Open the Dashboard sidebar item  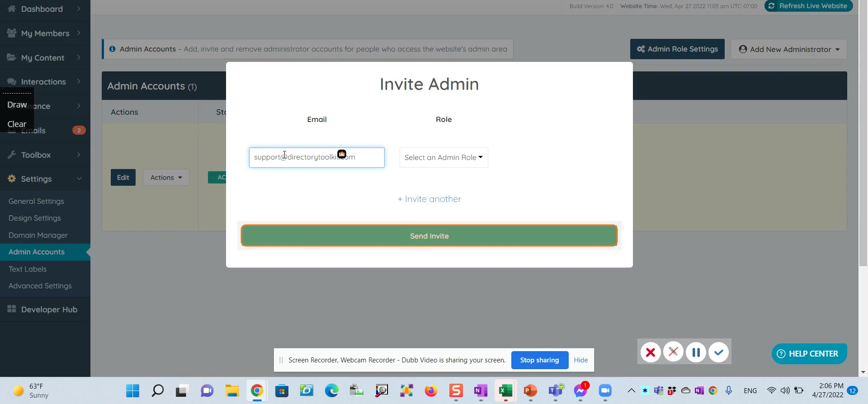45,9
